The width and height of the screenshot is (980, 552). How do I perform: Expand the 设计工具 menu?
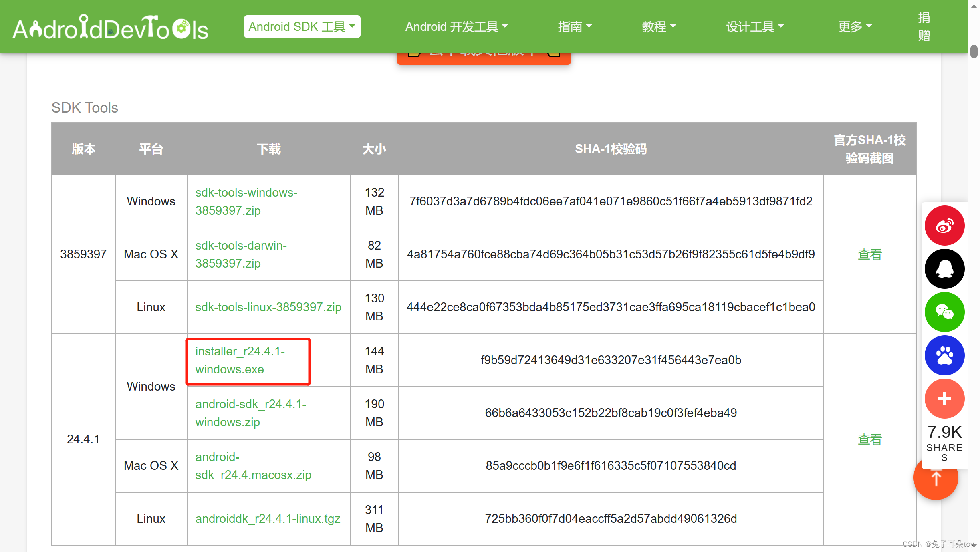pos(755,27)
